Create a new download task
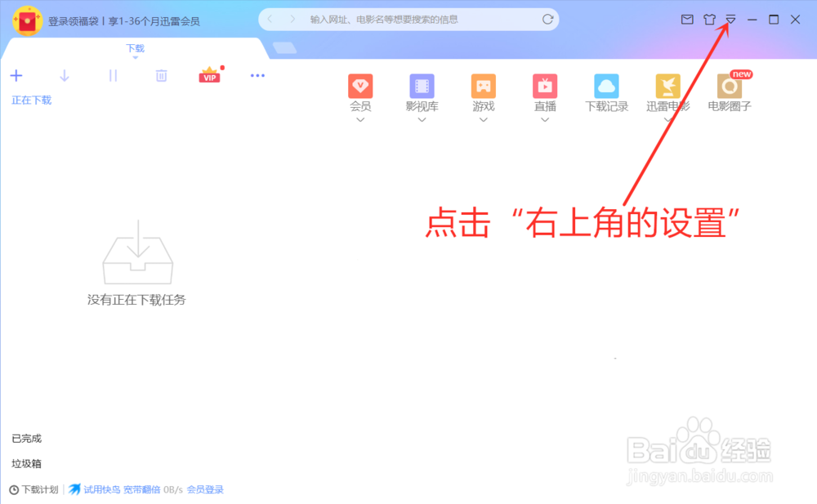This screenshot has width=817, height=504. coord(16,75)
